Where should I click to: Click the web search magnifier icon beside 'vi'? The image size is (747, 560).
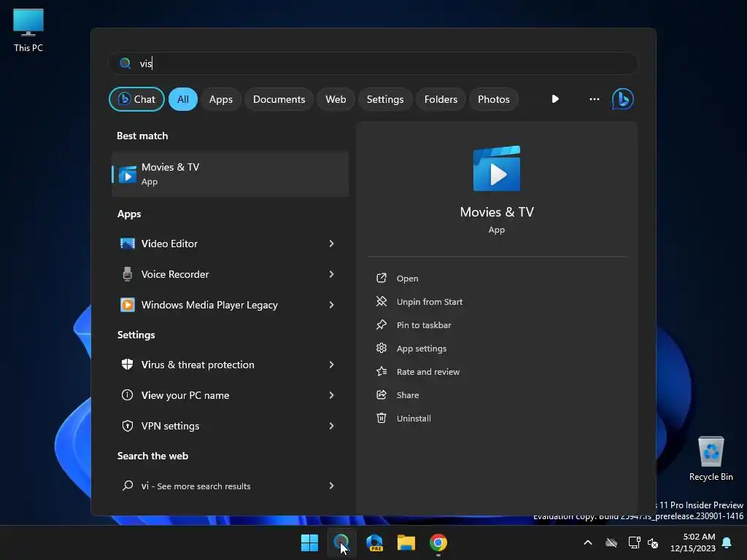pos(127,486)
